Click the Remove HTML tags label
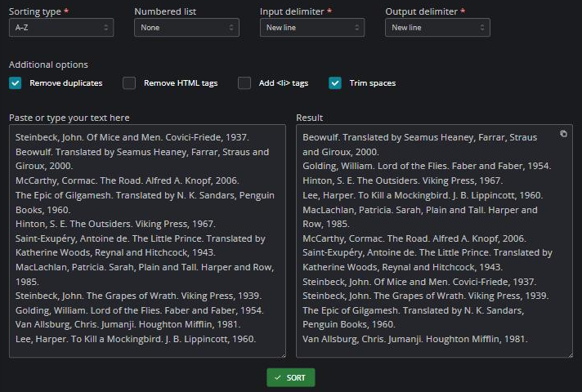This screenshot has width=582, height=392. pos(181,83)
